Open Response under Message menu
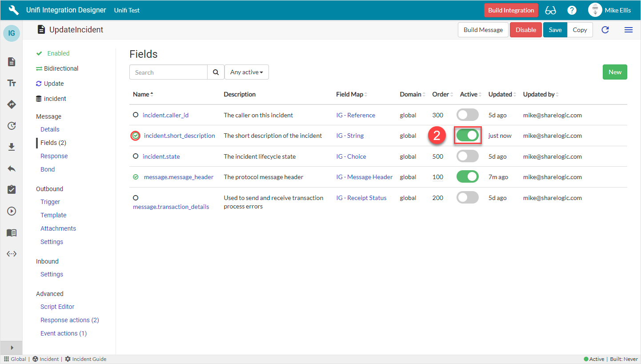 54,156
